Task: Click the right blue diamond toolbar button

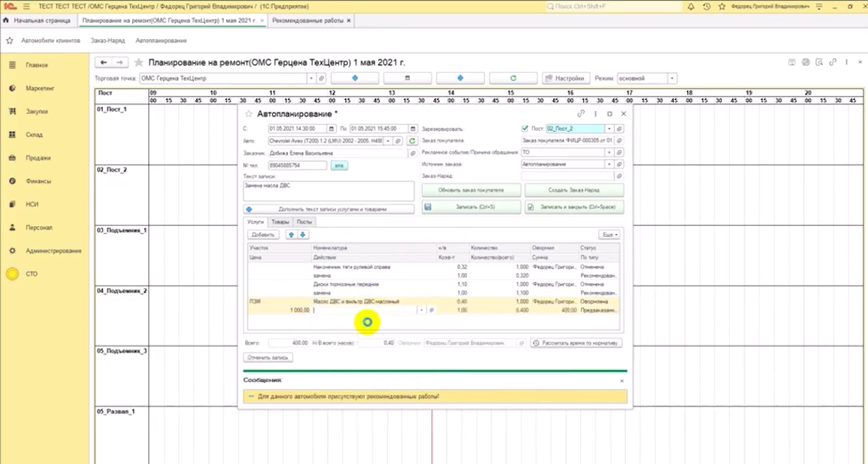Action: point(460,78)
